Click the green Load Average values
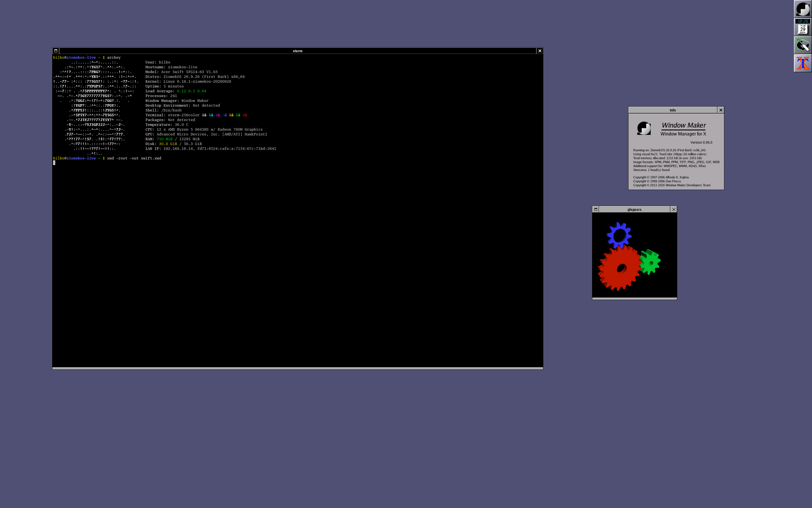This screenshot has height=508, width=812. (192, 91)
